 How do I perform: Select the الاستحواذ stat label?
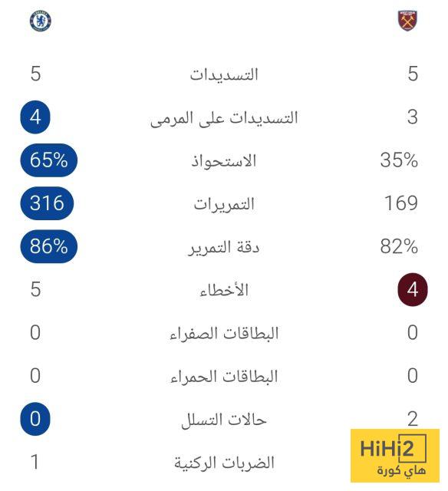point(224,161)
